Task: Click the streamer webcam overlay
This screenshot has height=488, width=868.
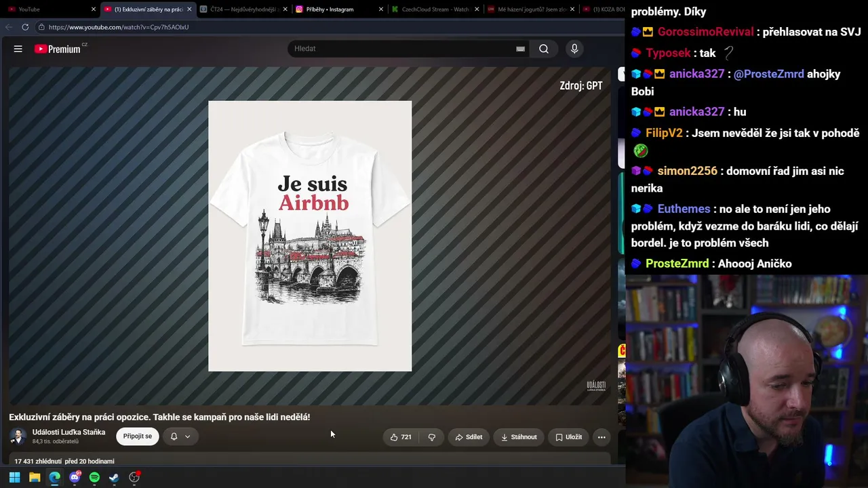Action: click(x=747, y=381)
